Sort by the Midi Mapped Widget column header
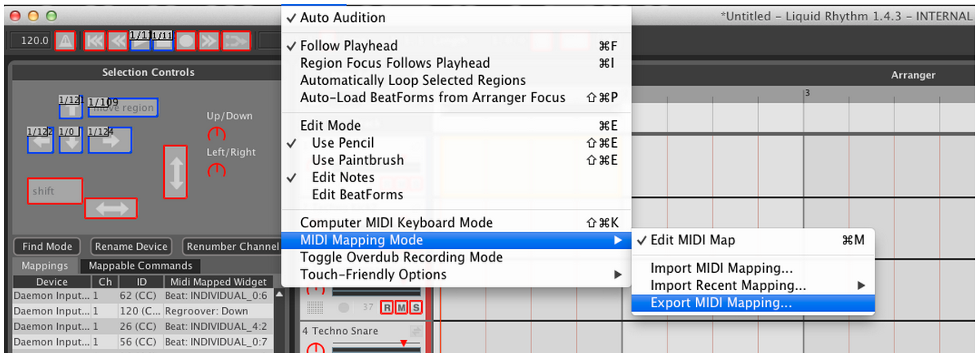This screenshot has height=357, width=980. [218, 282]
